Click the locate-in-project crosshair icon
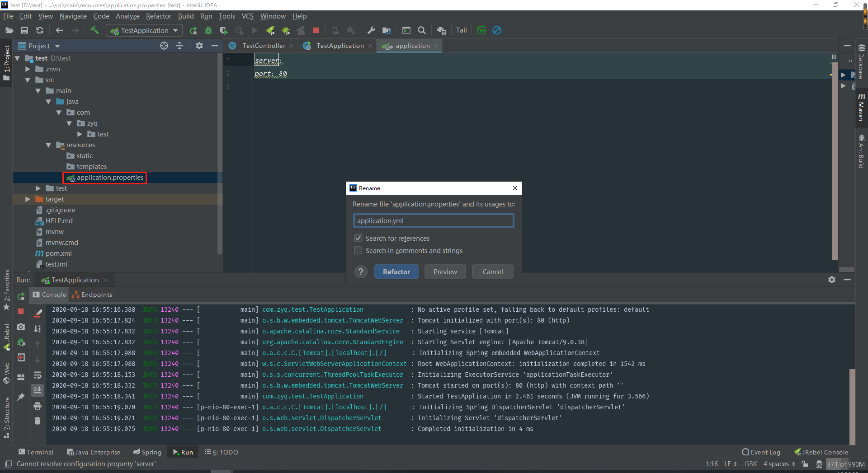The image size is (868, 473). point(164,46)
